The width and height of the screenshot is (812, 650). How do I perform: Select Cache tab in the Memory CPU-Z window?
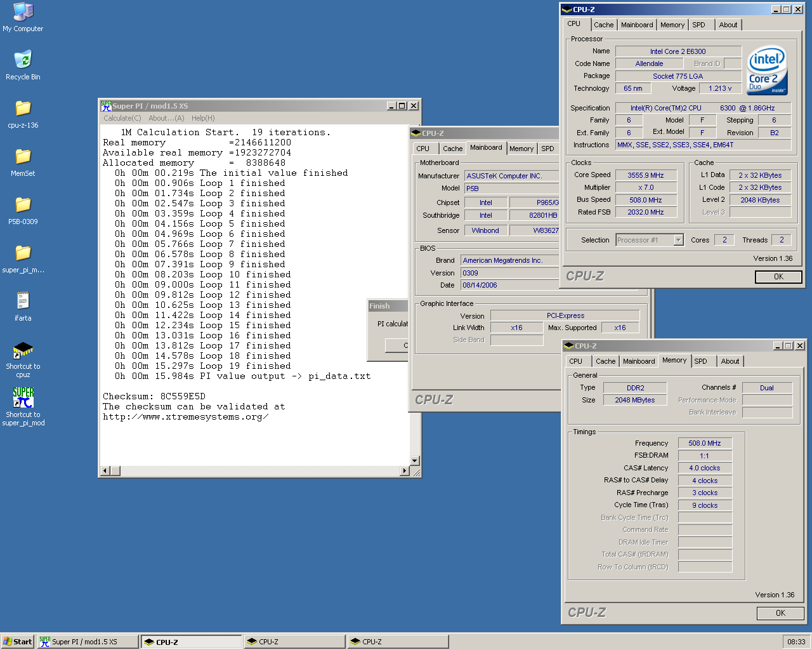pos(606,361)
